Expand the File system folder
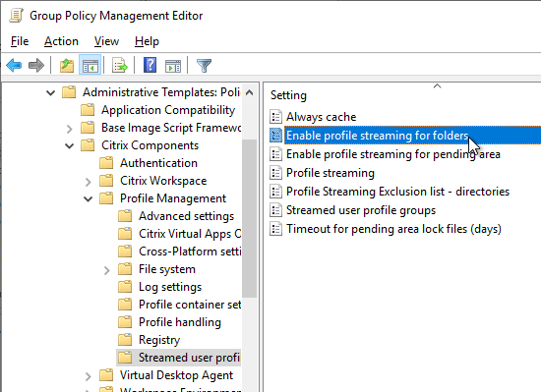 [106, 270]
